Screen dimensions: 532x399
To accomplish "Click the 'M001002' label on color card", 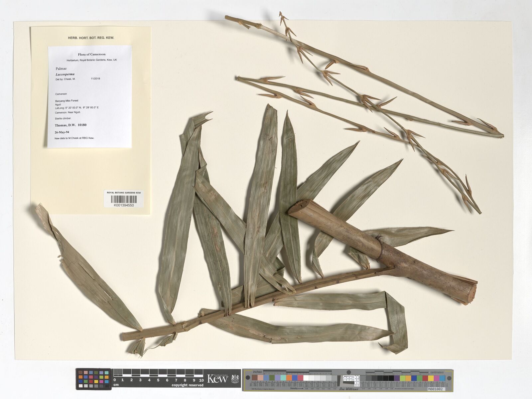I will [x=435, y=389].
